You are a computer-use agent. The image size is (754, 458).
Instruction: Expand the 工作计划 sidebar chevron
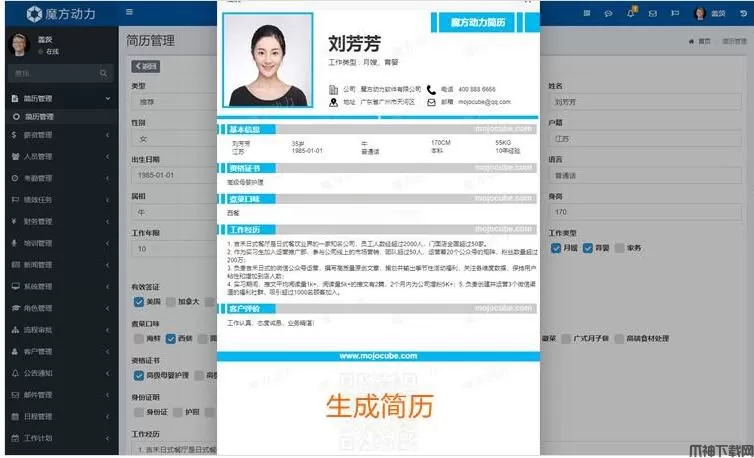(x=107, y=438)
